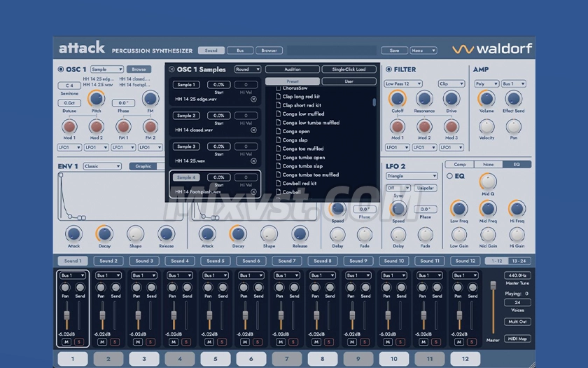Click the Multi Out button
Screen dimensions: 588x368
click(x=517, y=322)
